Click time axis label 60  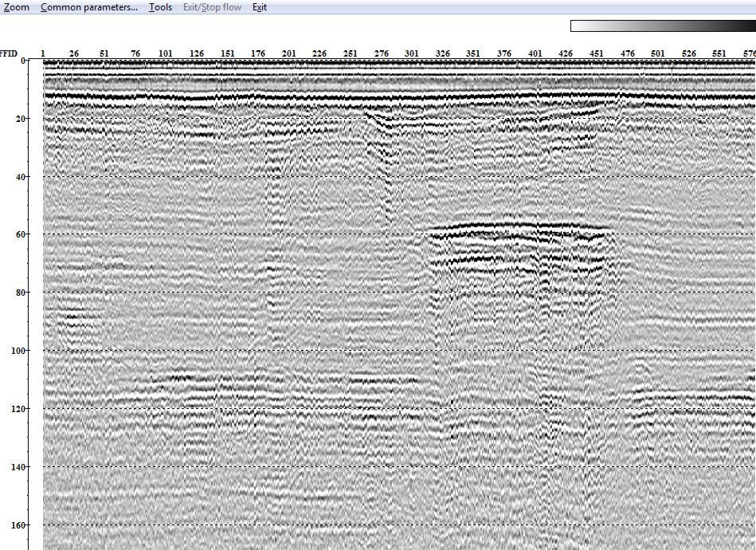(x=20, y=234)
